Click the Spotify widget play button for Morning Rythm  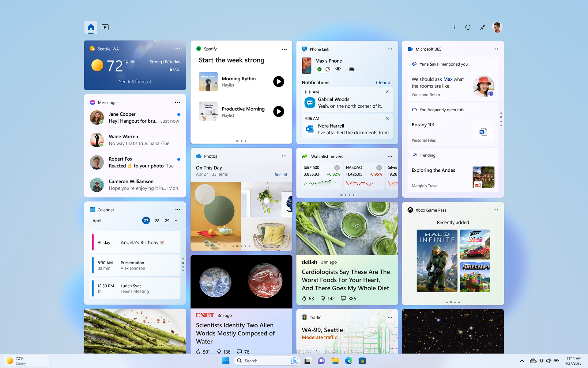(x=279, y=81)
